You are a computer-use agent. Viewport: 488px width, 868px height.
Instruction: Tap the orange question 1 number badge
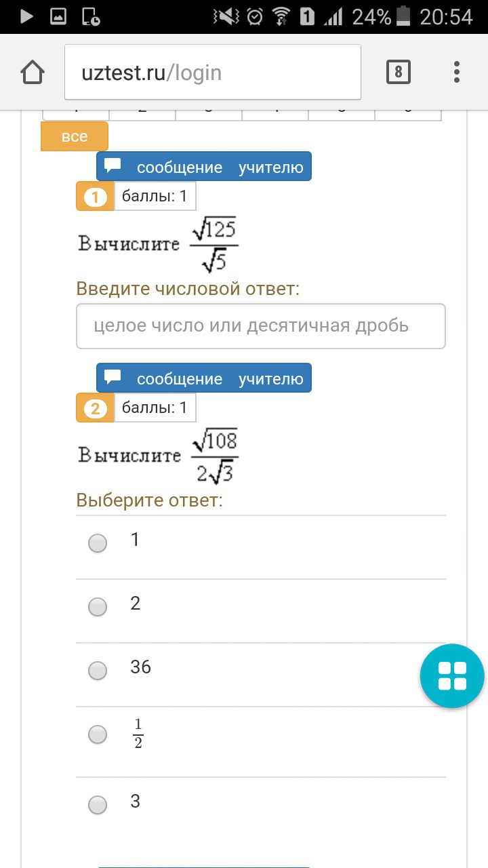95,197
